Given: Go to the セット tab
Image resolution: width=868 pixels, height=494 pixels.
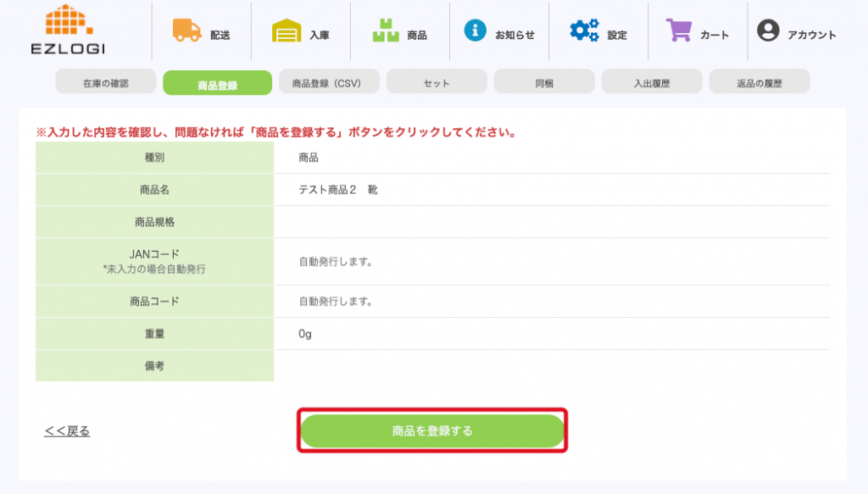Looking at the screenshot, I should coord(437,83).
